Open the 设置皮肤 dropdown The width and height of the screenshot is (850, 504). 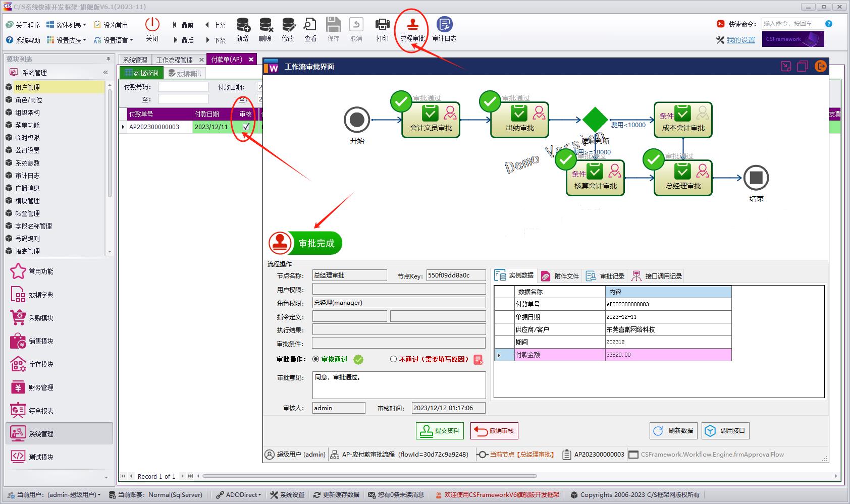67,40
